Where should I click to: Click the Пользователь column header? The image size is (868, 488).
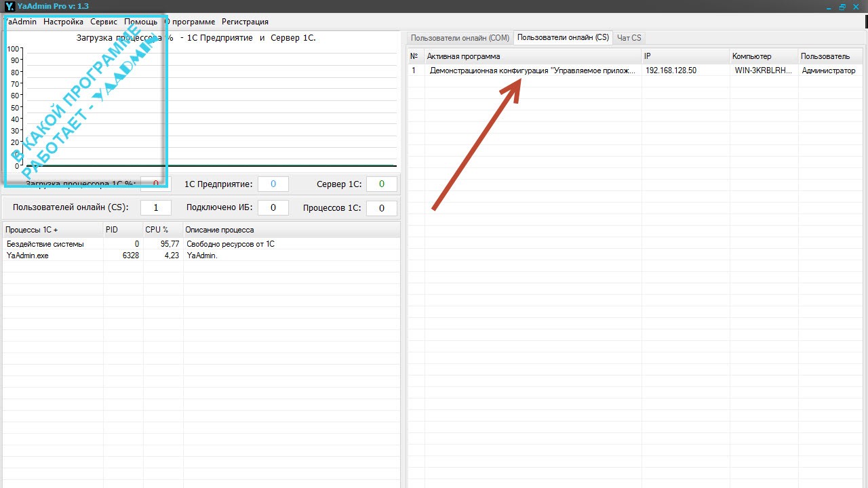click(x=831, y=56)
